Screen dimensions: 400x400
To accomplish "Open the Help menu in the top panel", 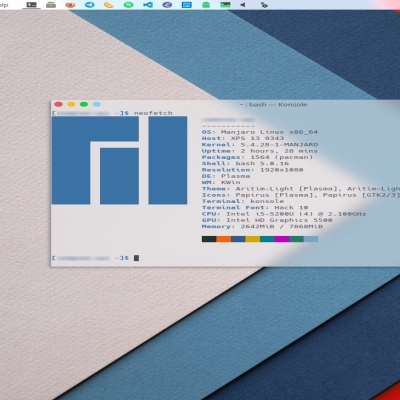I will point(4,5).
